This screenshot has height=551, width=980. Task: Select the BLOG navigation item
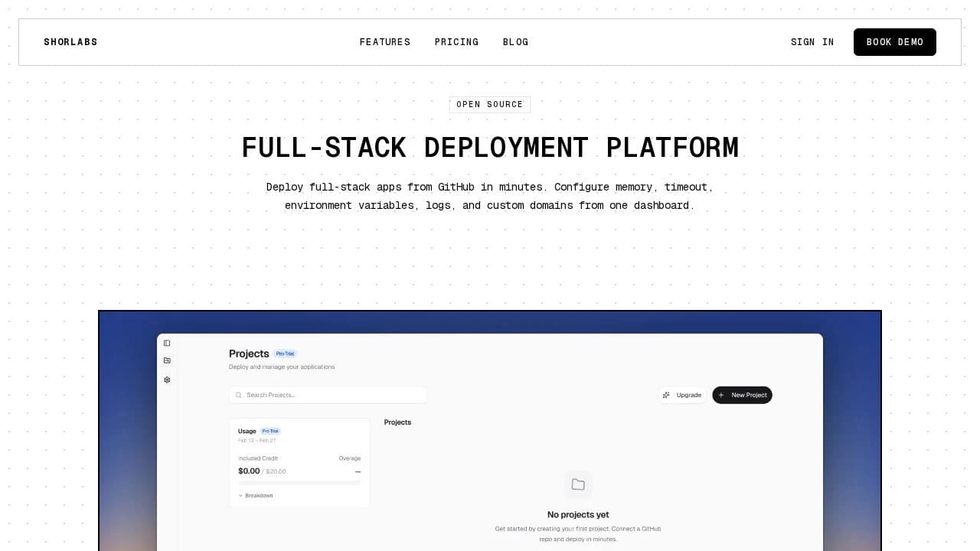click(x=514, y=42)
